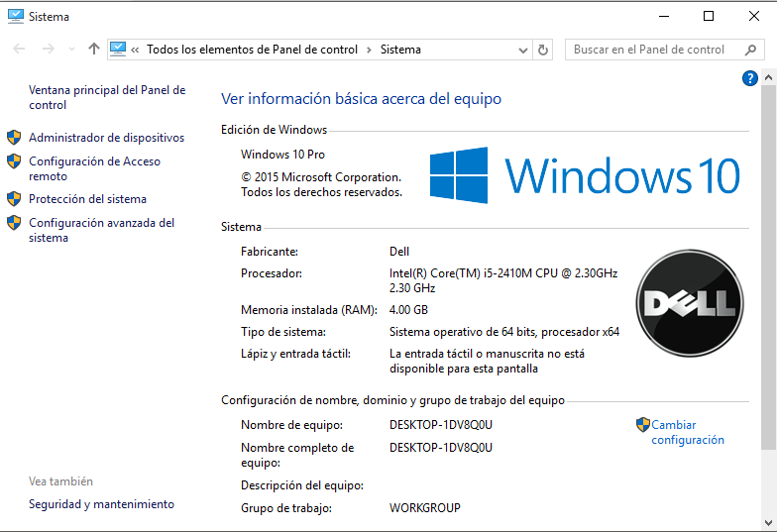Click the Buscar en el Panel de control field
Image resolution: width=777 pixels, height=532 pixels.
664,50
